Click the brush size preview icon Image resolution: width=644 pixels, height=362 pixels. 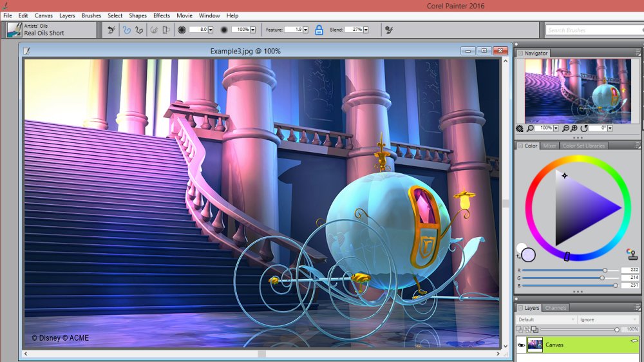coord(182,30)
